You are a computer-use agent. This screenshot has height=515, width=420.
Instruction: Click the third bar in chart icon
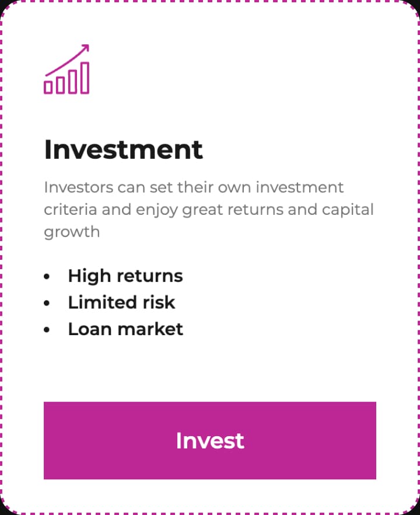(72, 82)
